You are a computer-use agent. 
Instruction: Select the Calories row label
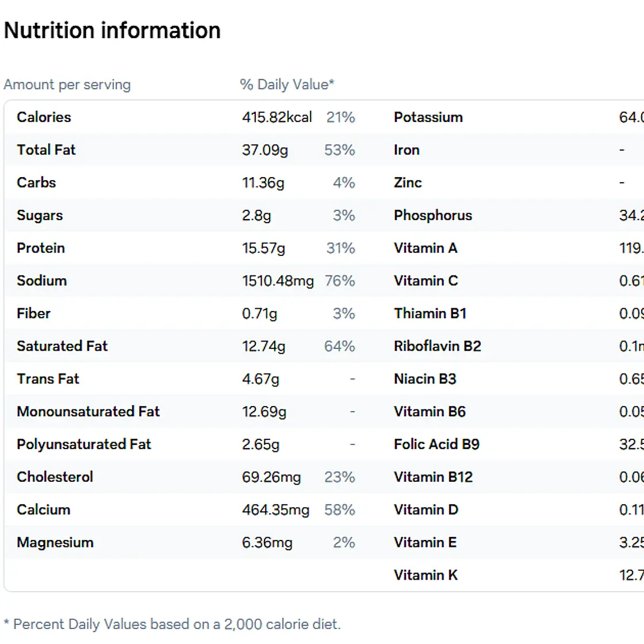tap(44, 117)
